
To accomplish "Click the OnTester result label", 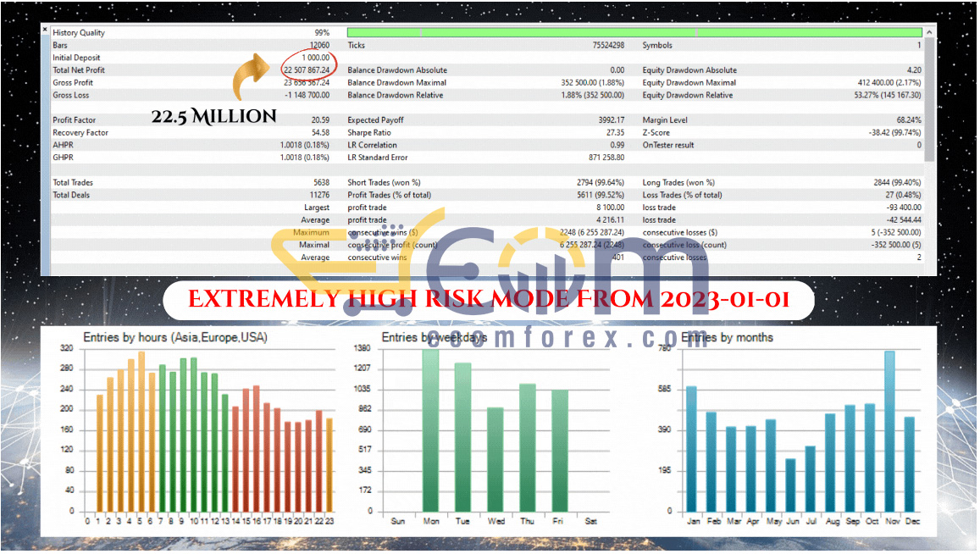I will pyautogui.click(x=668, y=145).
